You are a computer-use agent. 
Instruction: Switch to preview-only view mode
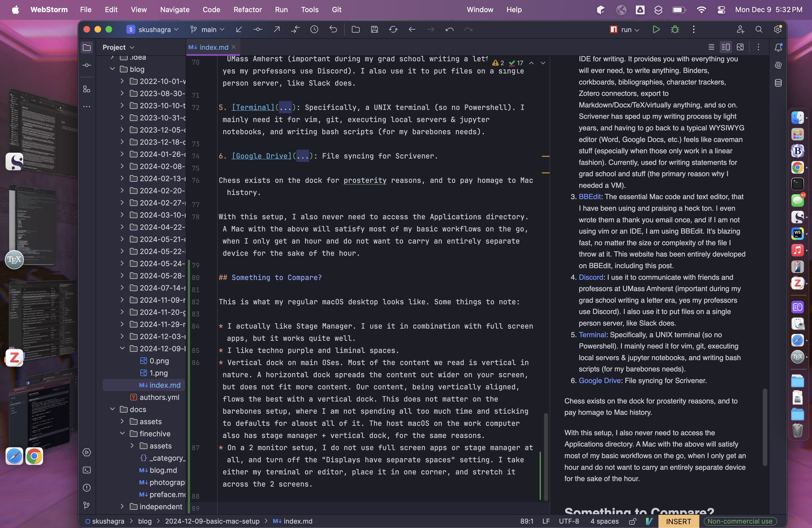[740, 47]
